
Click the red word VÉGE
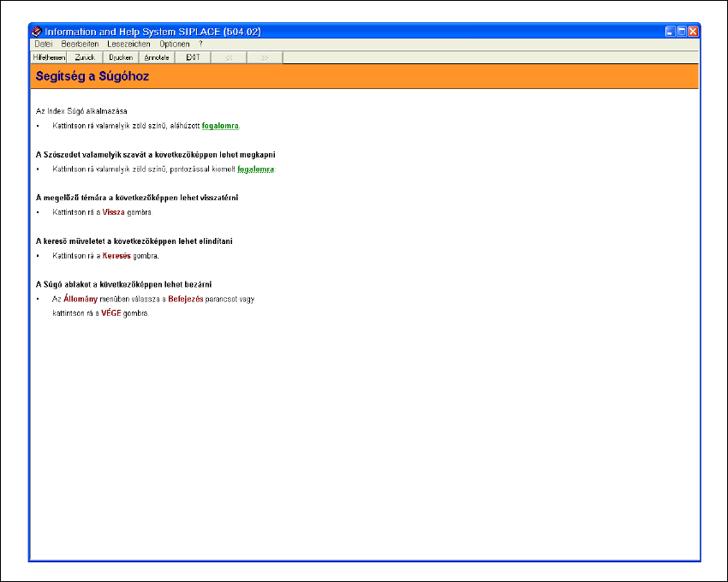[111, 313]
